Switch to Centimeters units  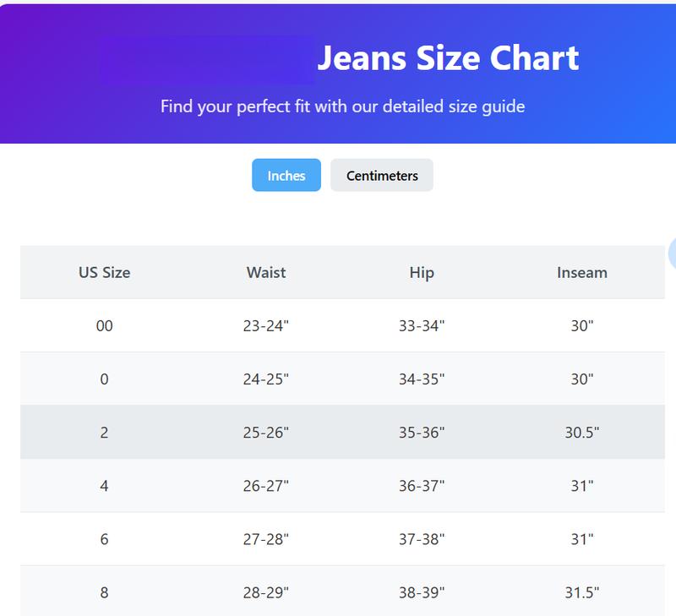[382, 175]
